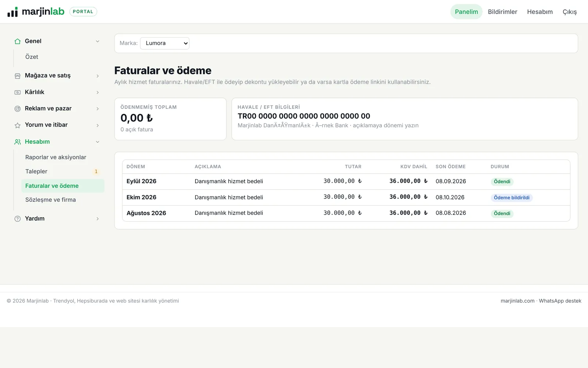The height and width of the screenshot is (368, 588).
Task: Select Faturalar ve ödeme in sidebar
Action: click(x=63, y=186)
